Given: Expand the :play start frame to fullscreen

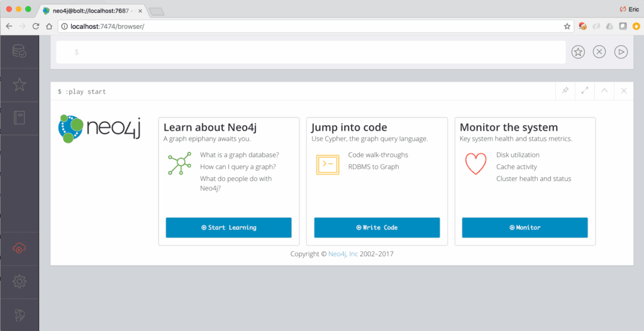Looking at the screenshot, I should (x=585, y=90).
